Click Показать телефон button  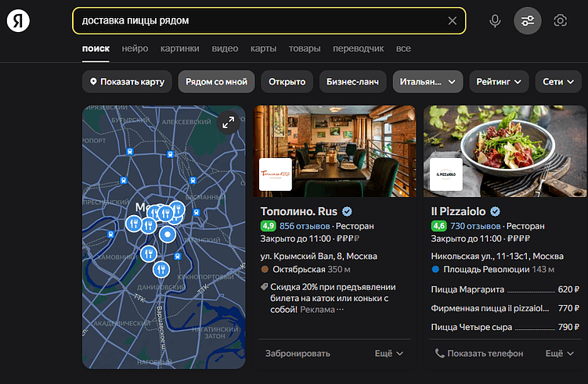[x=479, y=353]
